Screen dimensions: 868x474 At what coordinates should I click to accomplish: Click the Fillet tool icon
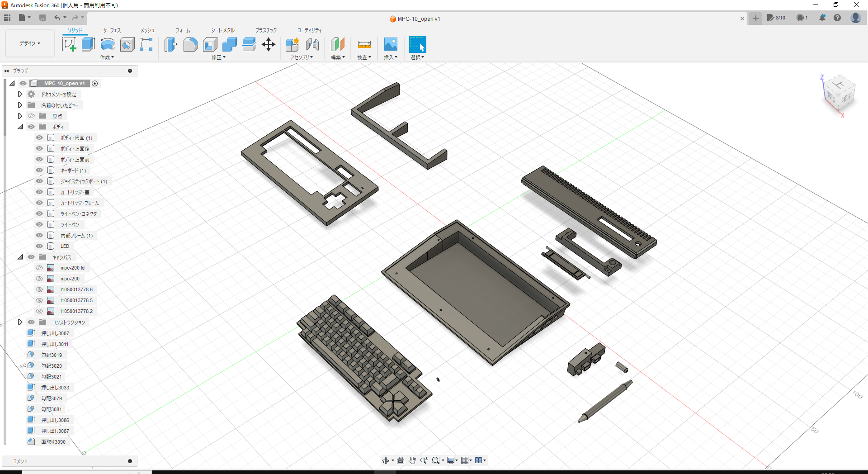pos(190,44)
